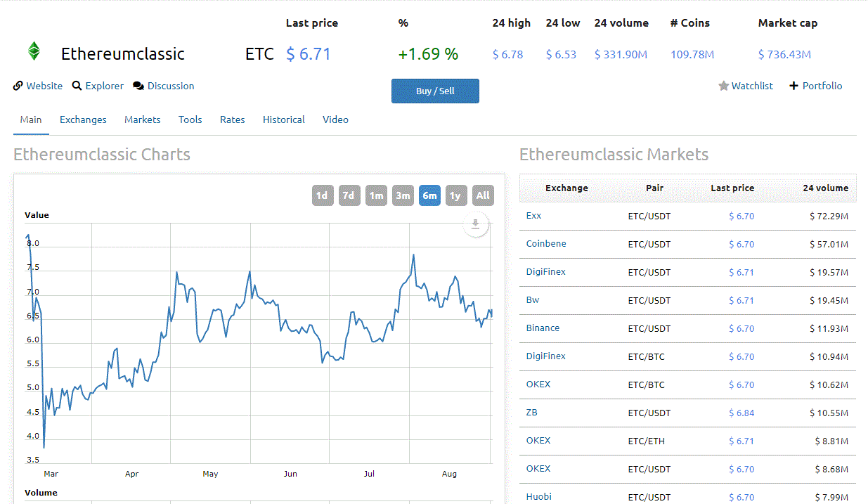This screenshot has height=504, width=868.
Task: Open OKEX link in ETC/ETH row
Action: [538, 441]
